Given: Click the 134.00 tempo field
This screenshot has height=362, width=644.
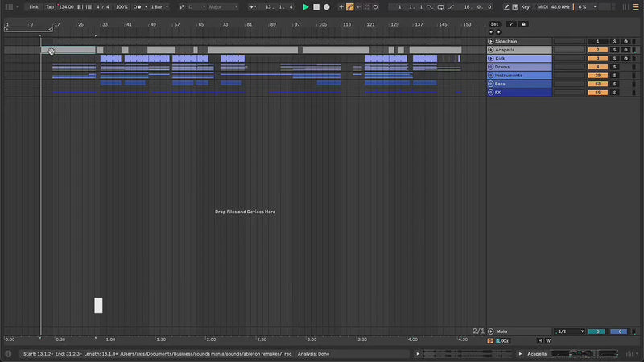Looking at the screenshot, I should click(x=67, y=6).
